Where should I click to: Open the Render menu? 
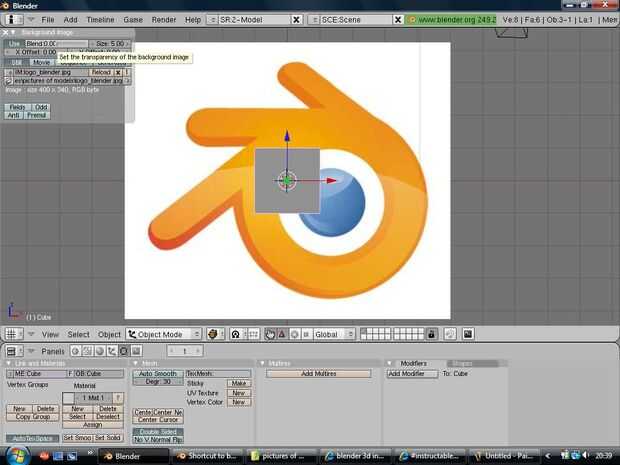pyautogui.click(x=164, y=19)
